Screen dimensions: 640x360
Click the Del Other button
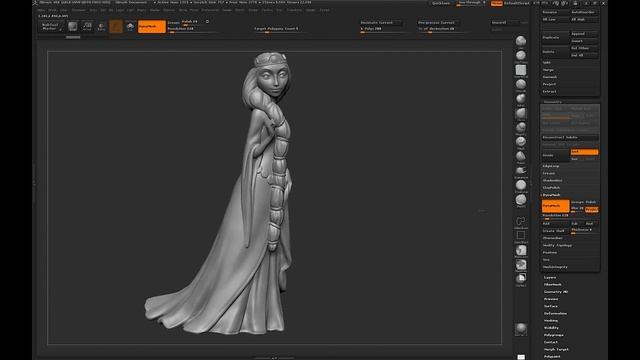click(x=584, y=48)
